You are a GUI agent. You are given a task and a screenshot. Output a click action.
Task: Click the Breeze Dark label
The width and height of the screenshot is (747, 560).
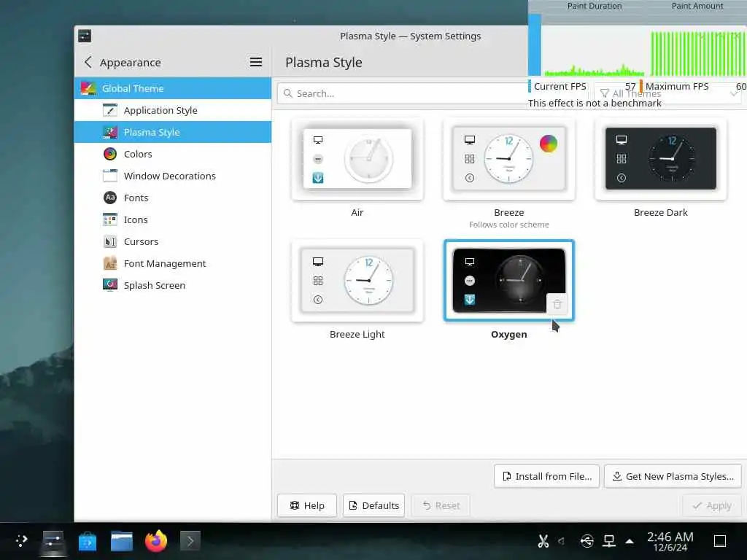[x=661, y=213]
